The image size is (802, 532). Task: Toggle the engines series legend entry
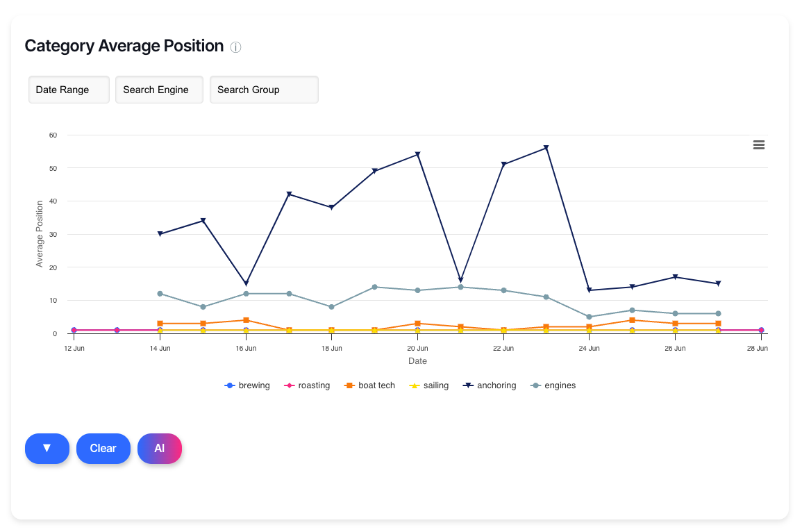point(553,385)
